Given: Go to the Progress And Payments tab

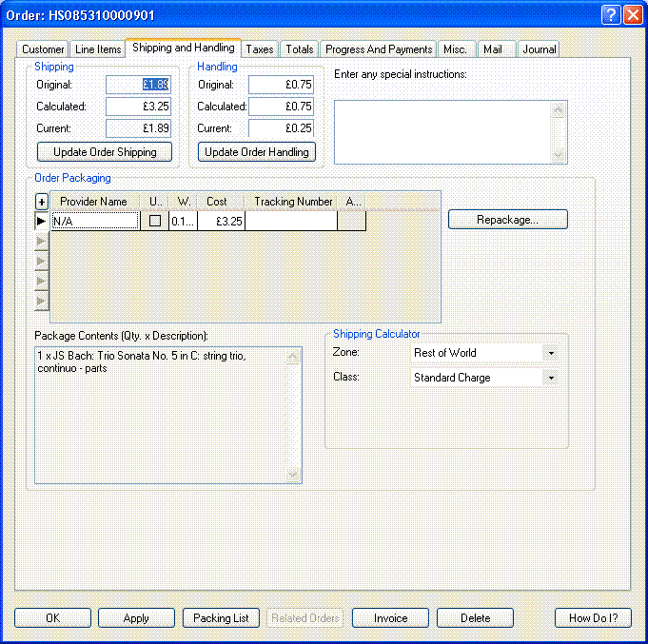Looking at the screenshot, I should point(378,49).
